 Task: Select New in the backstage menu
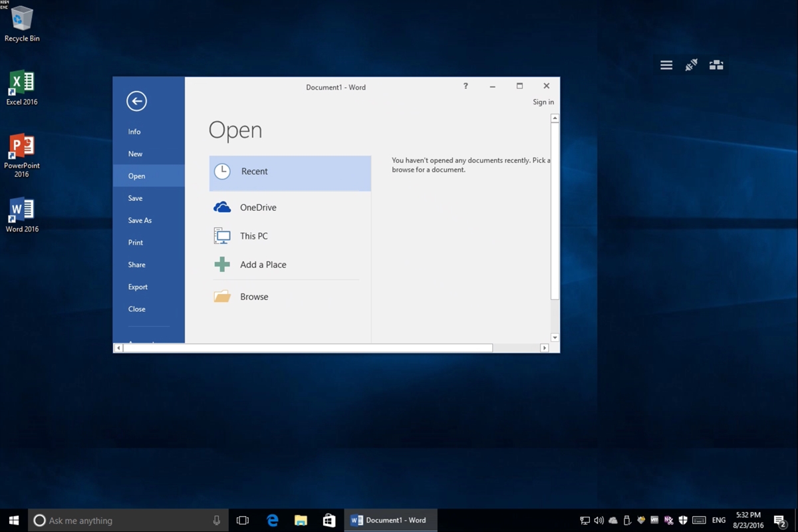[135, 154]
